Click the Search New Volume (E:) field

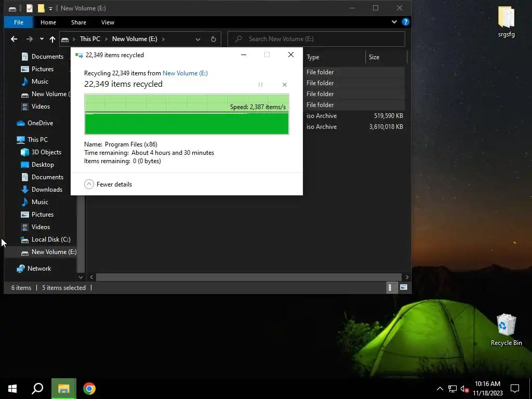pyautogui.click(x=316, y=39)
